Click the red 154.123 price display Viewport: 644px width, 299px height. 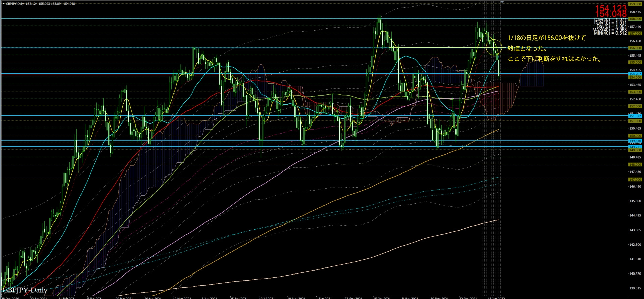(610, 8)
